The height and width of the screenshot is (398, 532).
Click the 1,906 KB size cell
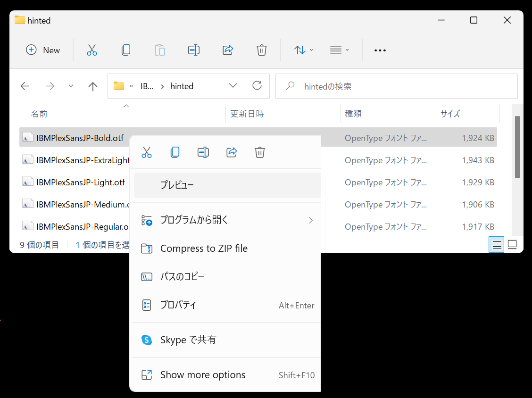pos(478,204)
